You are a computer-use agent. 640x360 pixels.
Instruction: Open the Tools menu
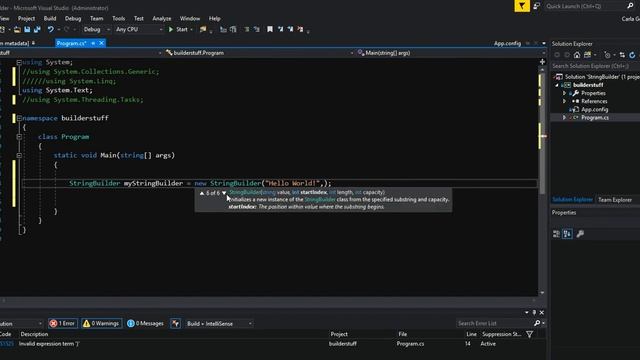pos(118,18)
